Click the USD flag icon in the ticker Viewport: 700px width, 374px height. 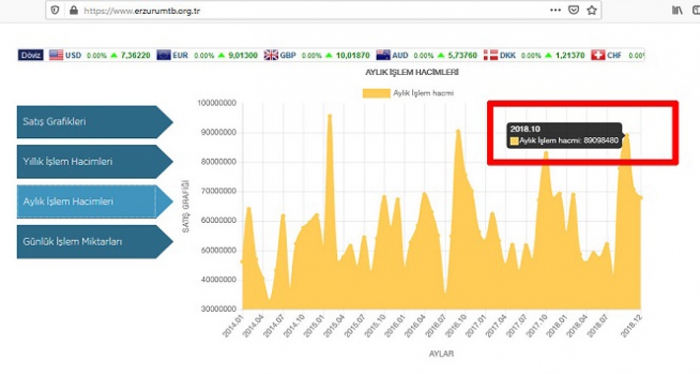(56, 55)
